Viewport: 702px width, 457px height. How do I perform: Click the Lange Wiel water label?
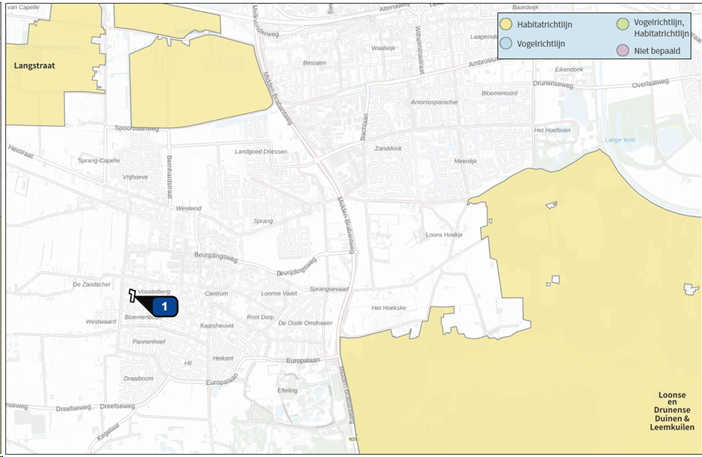620,140
